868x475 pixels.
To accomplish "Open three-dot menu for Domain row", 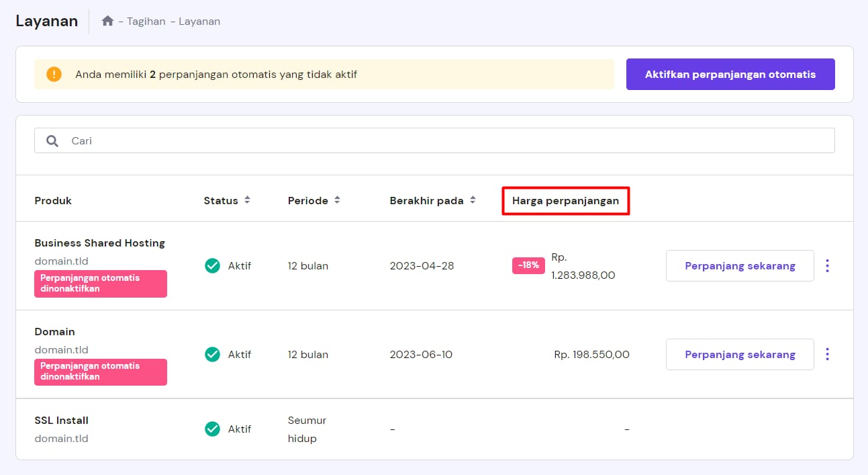I will pos(827,354).
